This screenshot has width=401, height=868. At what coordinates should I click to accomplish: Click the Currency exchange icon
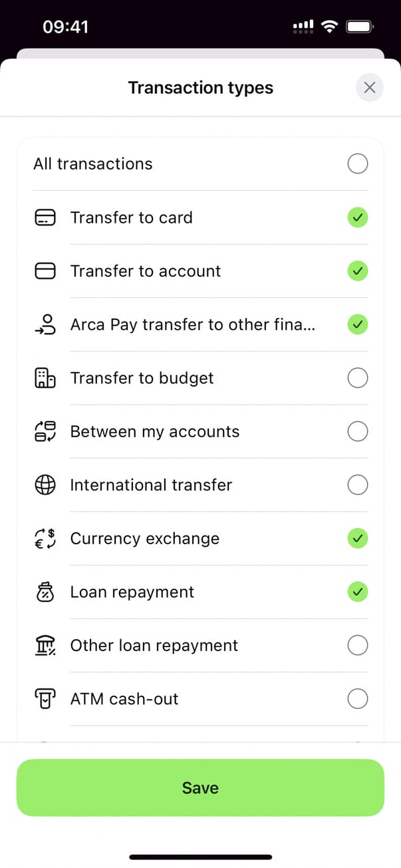tap(45, 538)
